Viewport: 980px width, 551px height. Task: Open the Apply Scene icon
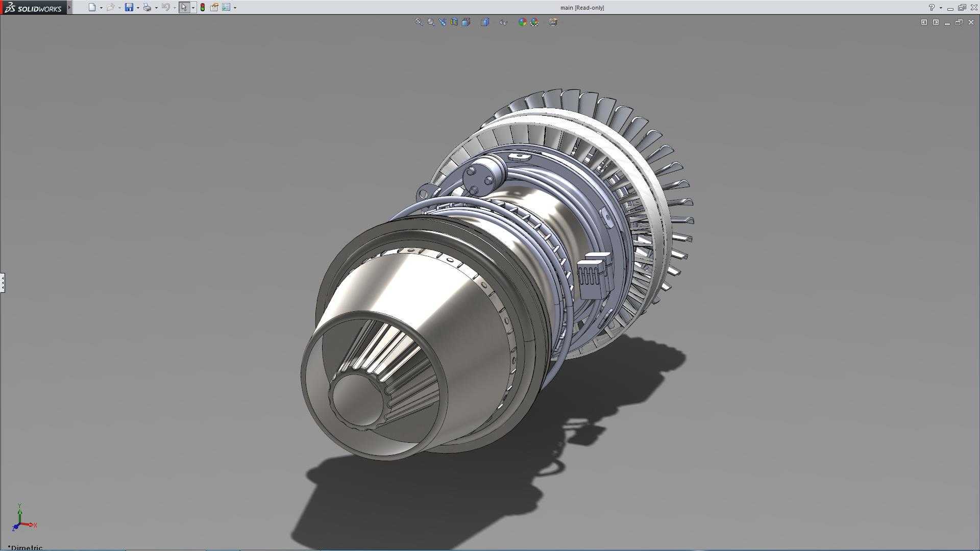coord(534,22)
